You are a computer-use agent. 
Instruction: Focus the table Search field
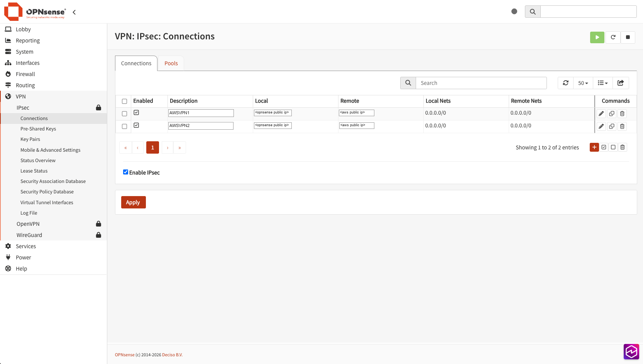(481, 83)
